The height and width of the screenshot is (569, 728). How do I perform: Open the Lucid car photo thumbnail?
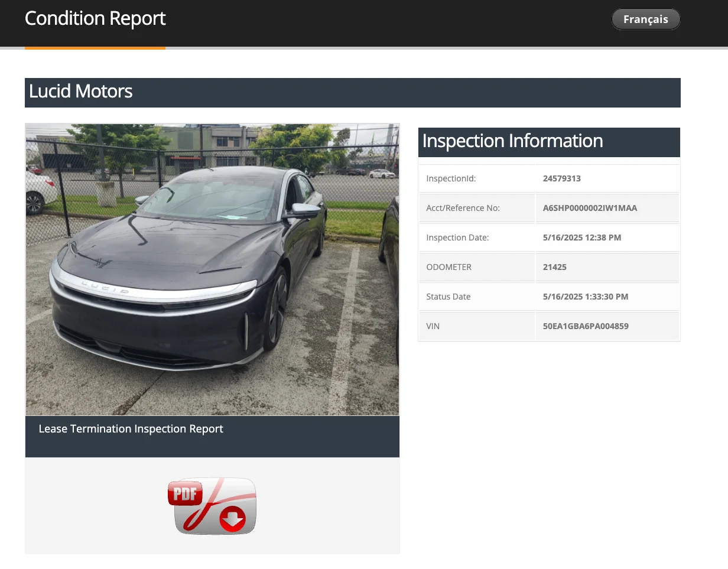pos(212,269)
